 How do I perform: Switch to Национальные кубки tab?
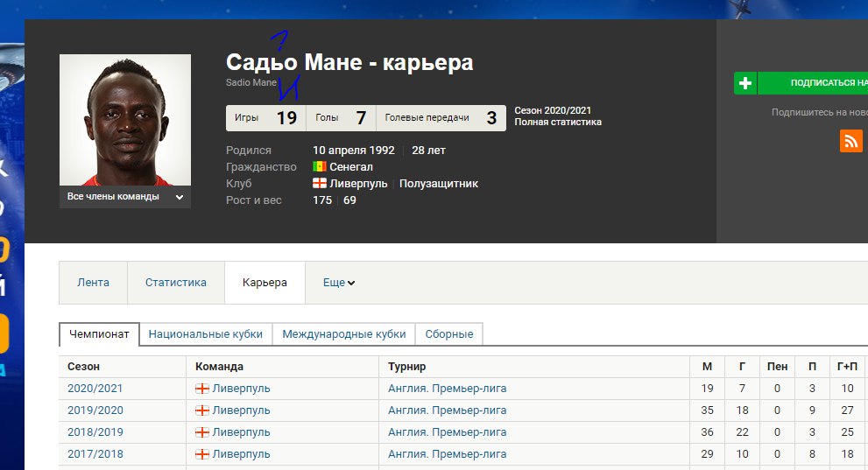tap(205, 334)
